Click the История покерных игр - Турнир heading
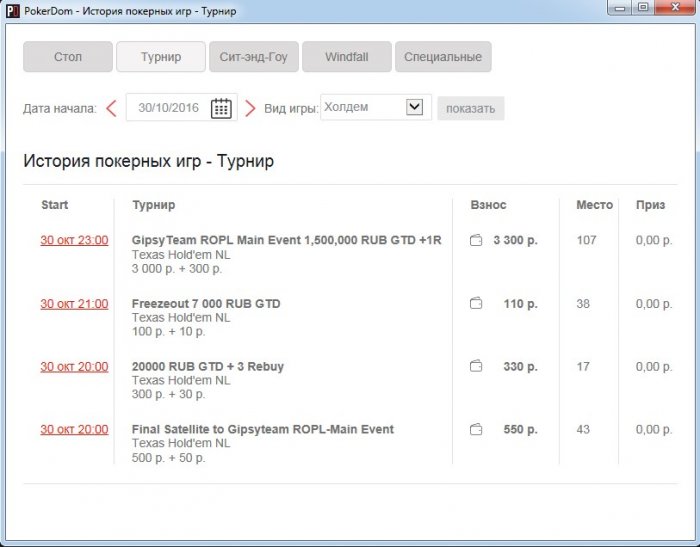This screenshot has width=700, height=547. 149,161
